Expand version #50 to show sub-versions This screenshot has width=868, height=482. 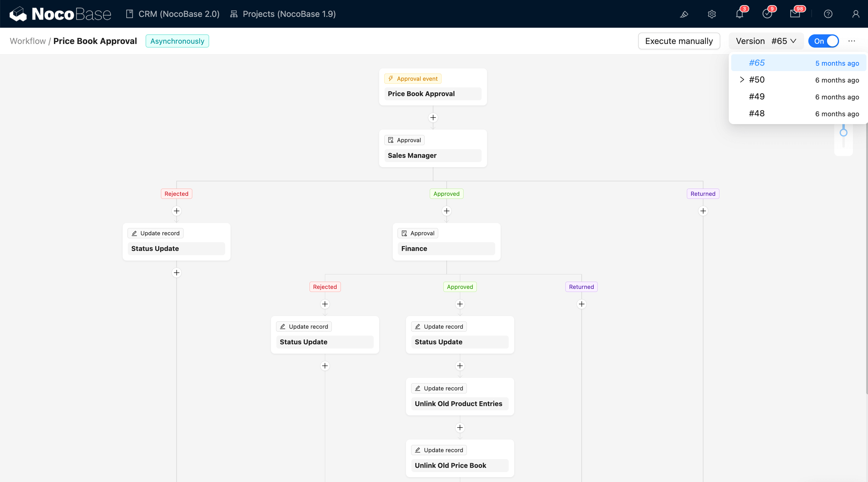pyautogui.click(x=742, y=80)
